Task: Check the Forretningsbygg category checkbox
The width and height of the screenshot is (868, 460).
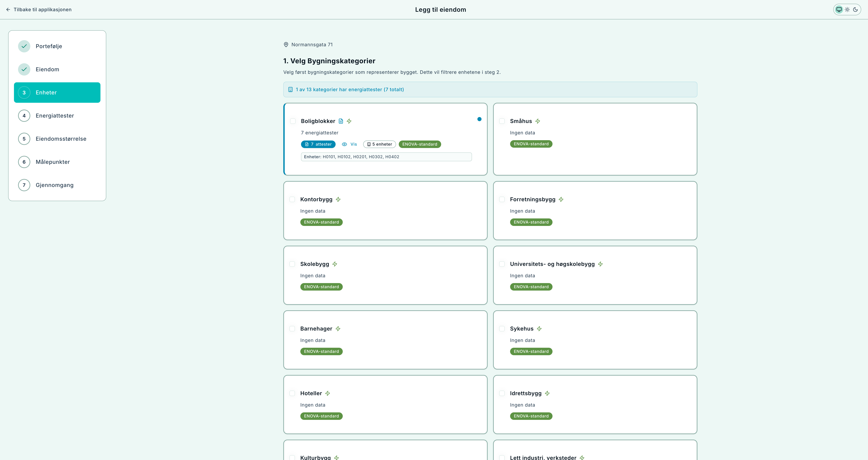Action: pyautogui.click(x=502, y=199)
